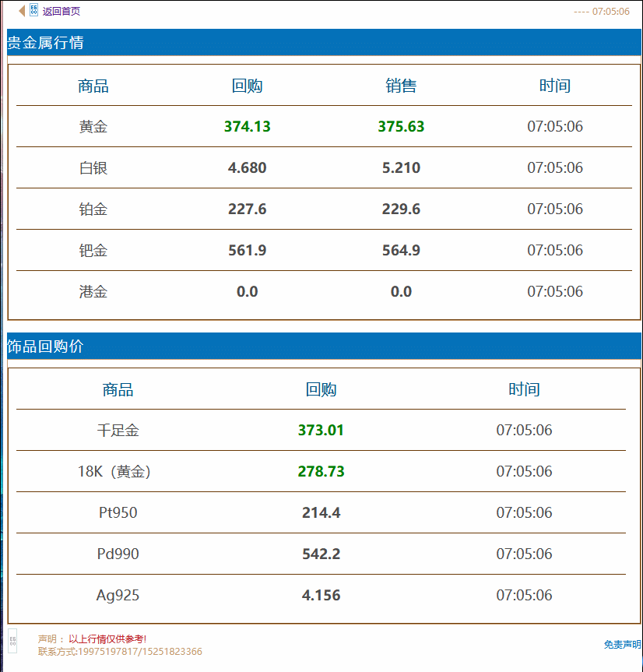The width and height of the screenshot is (643, 672).
Task: Click the back arrow icon at top left
Action: 22,11
